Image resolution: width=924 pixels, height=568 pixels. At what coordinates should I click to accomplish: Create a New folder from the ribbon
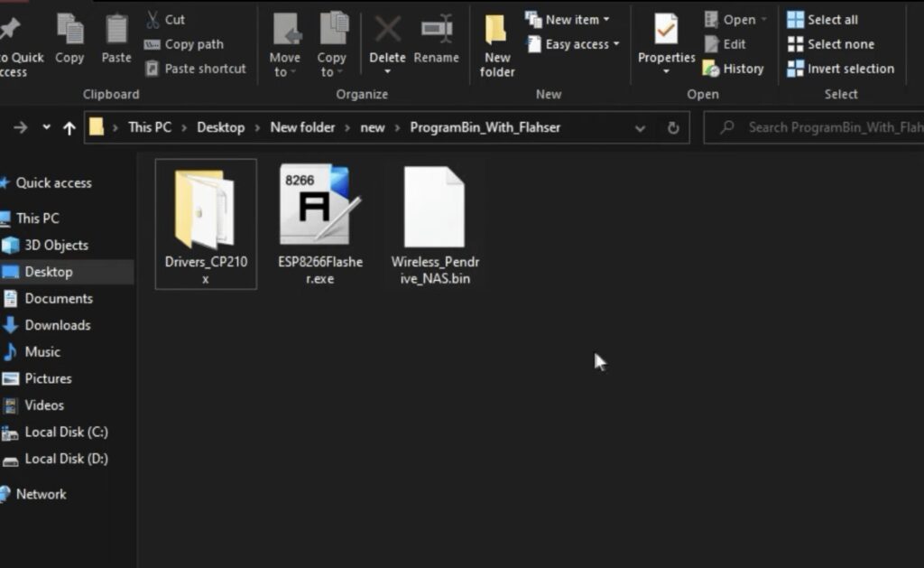click(x=497, y=45)
